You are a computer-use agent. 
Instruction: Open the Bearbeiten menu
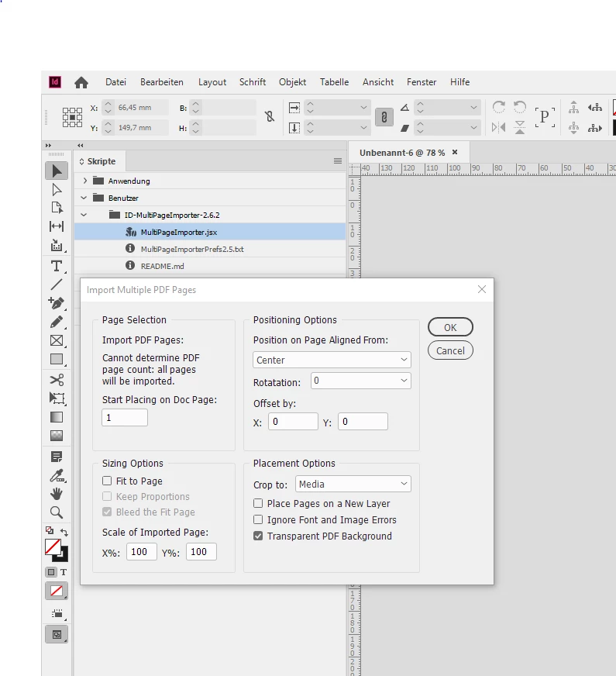pos(161,82)
